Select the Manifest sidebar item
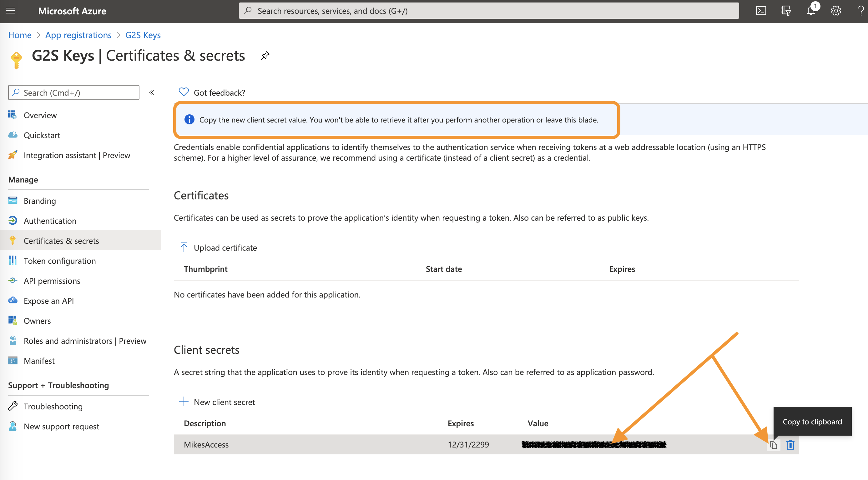The image size is (868, 480). click(38, 361)
